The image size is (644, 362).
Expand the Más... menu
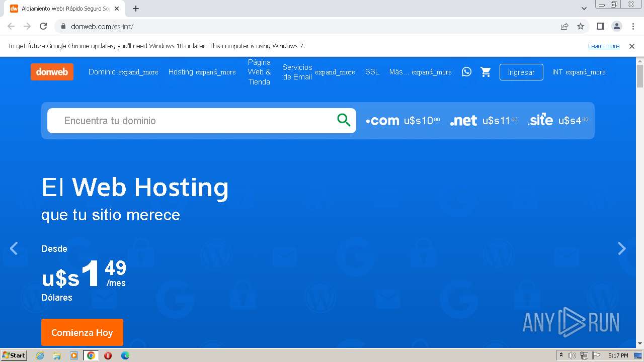click(x=420, y=72)
